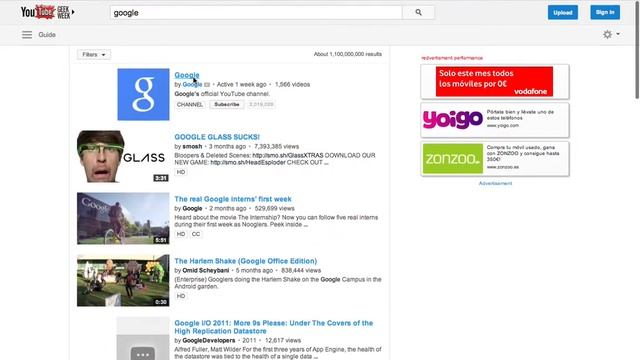640x360 pixels.
Task: Click the Sign in button
Action: tap(605, 12)
